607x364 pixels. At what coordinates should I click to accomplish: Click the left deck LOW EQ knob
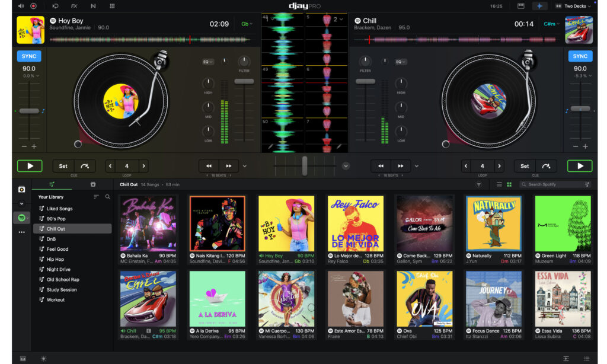click(208, 131)
